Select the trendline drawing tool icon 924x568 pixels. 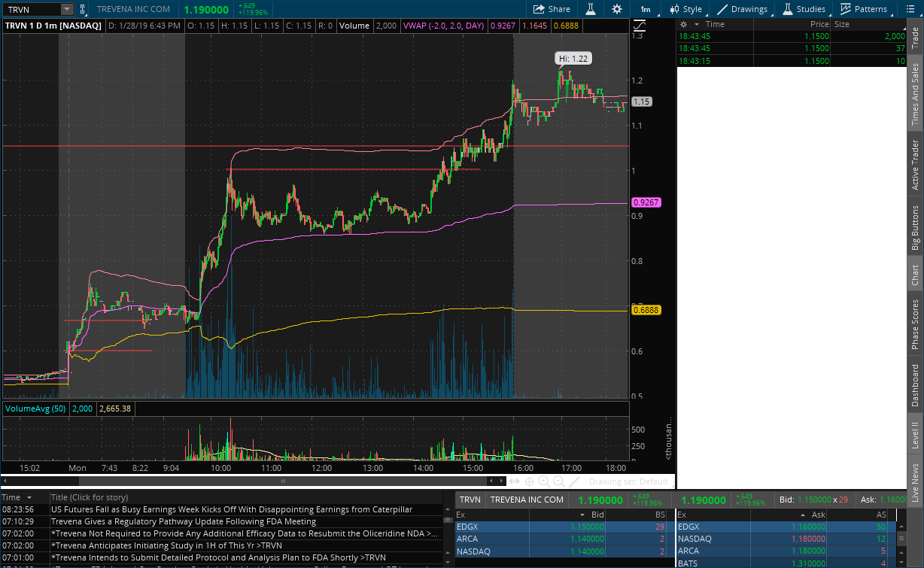pyautogui.click(x=574, y=481)
